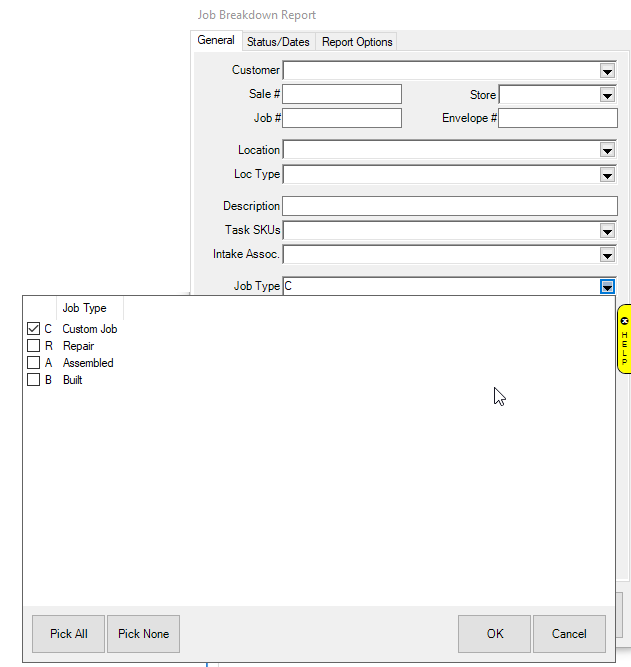Focus the Description text field

tap(449, 206)
